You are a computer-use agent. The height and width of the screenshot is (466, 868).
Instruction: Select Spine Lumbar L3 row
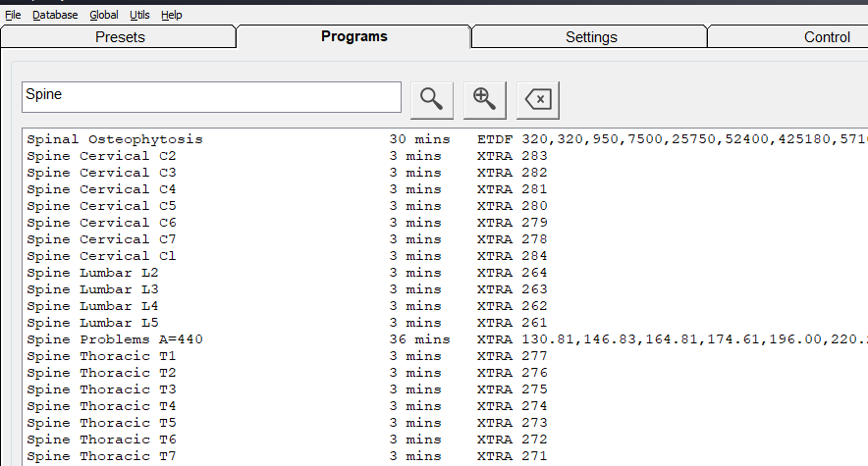[x=447, y=289]
